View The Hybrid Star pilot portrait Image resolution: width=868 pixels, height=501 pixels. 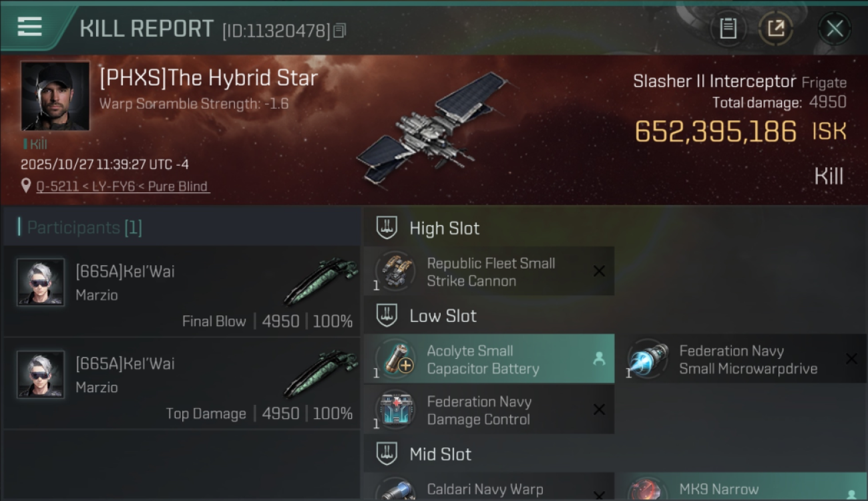55,96
